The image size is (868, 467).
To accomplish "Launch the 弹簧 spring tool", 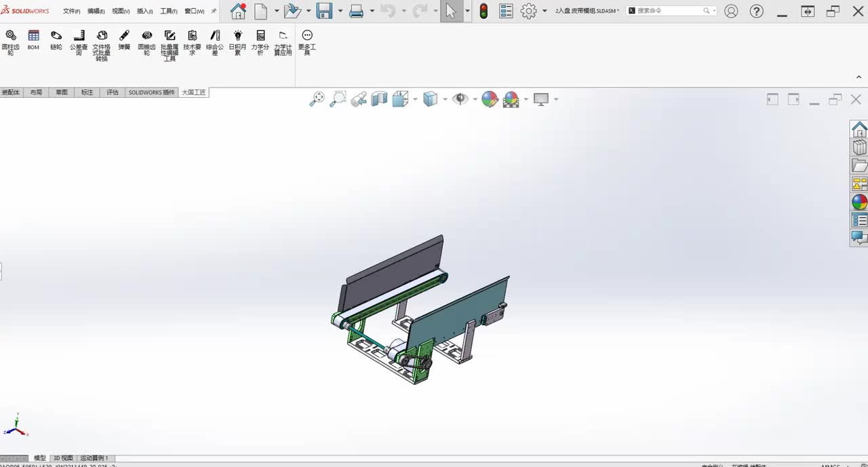I will [124, 40].
